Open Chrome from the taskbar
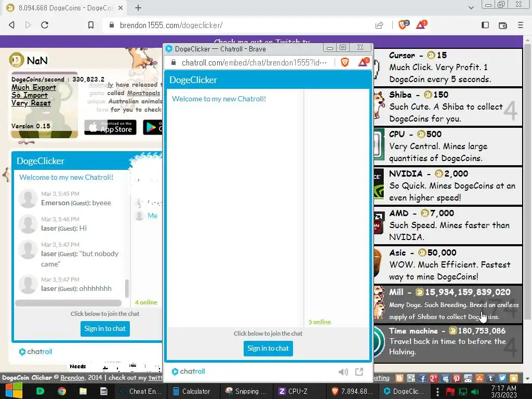This screenshot has width=532, height=399. (x=61, y=391)
